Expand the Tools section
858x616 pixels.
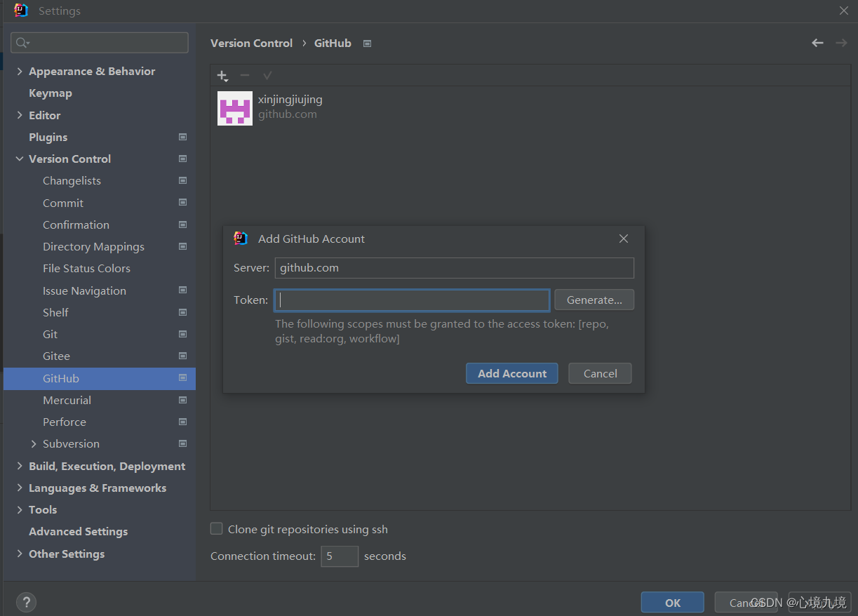(x=20, y=510)
